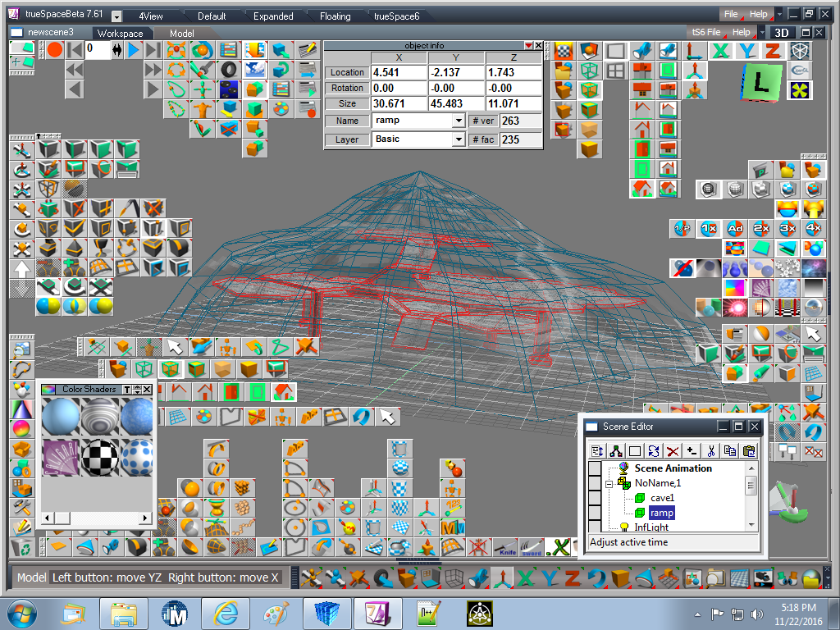Click the frame number input field

tap(97, 50)
